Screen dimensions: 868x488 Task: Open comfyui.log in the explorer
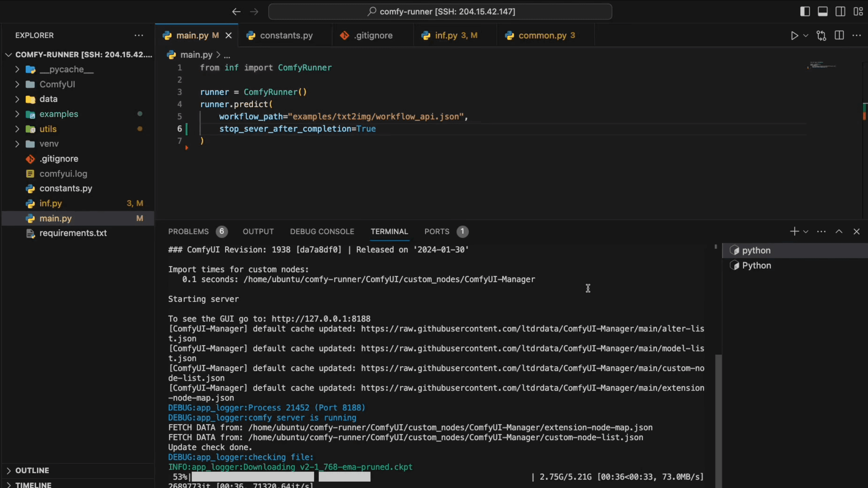(78, 173)
